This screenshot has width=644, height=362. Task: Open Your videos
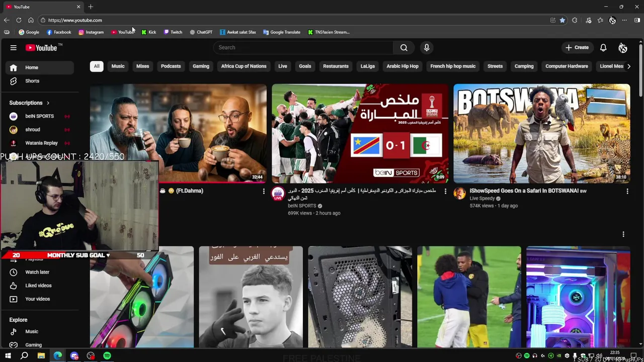(40, 299)
